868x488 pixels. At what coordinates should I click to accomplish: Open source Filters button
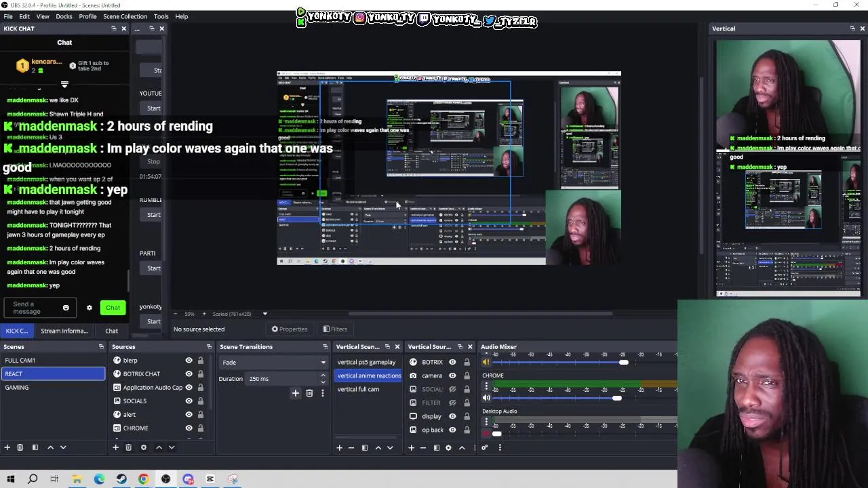pos(335,329)
